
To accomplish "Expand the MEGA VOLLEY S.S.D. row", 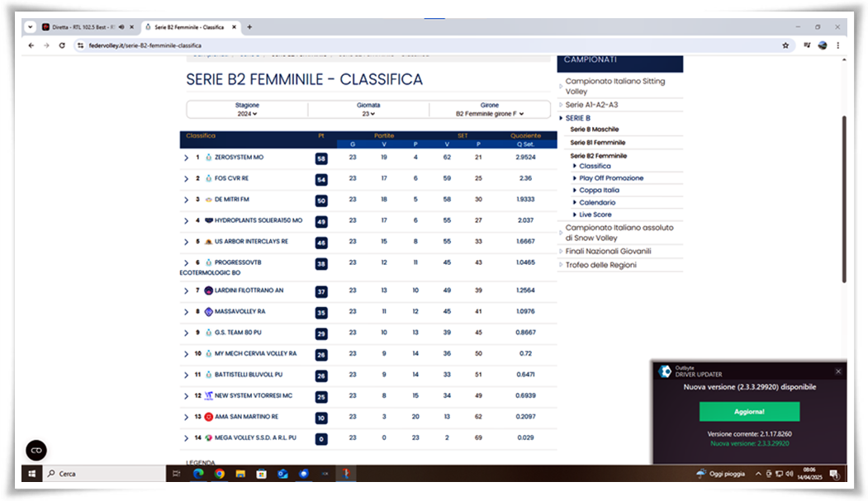I will pos(186,438).
